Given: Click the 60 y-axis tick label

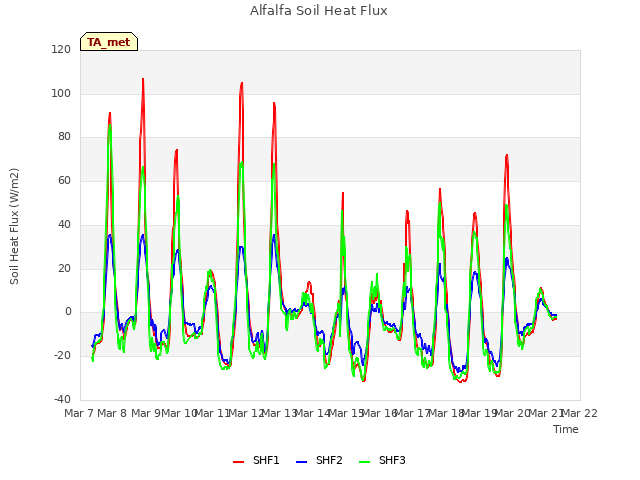Looking at the screenshot, I should (x=64, y=180).
